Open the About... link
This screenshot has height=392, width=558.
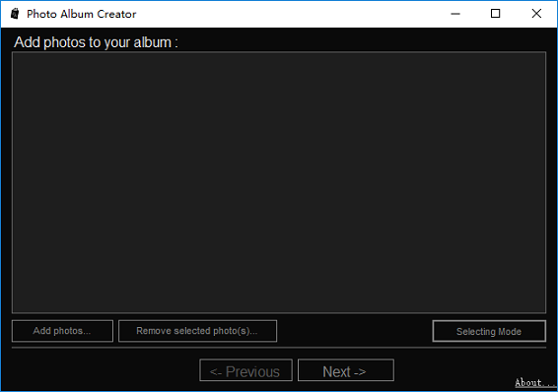coord(536,383)
